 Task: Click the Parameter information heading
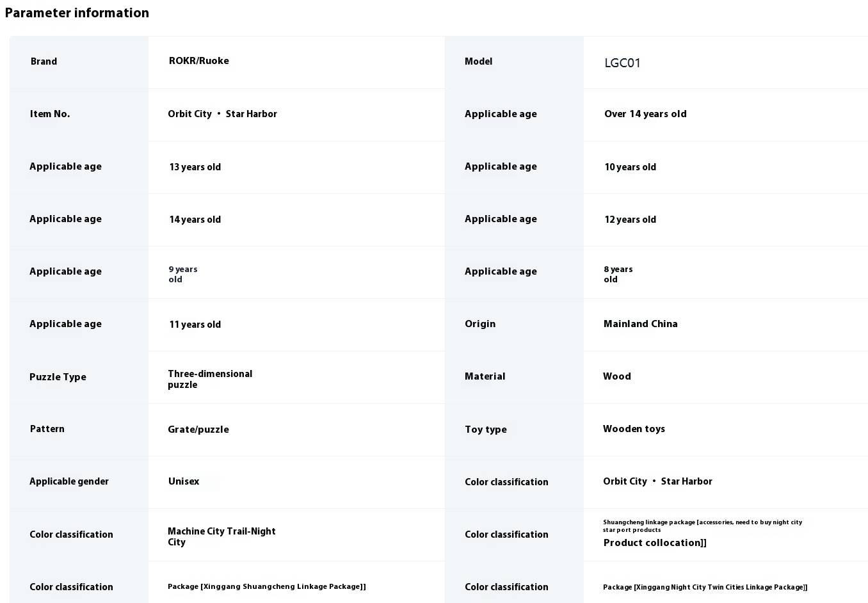pyautogui.click(x=77, y=13)
